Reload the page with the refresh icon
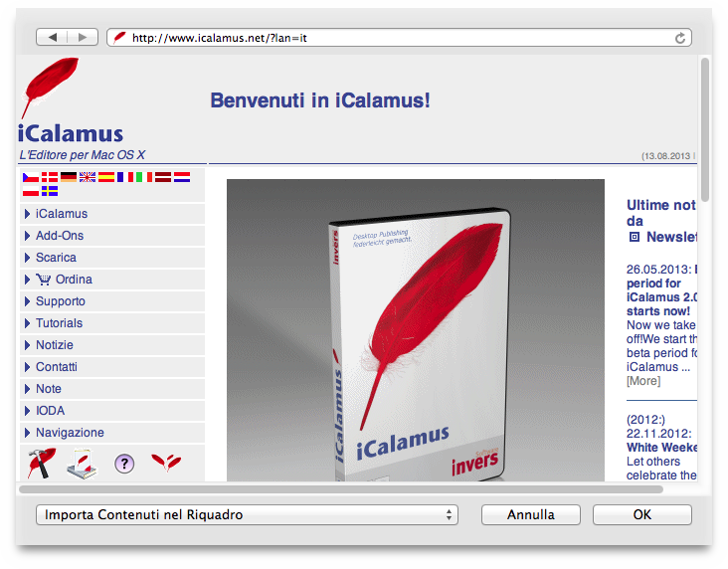 coord(679,38)
